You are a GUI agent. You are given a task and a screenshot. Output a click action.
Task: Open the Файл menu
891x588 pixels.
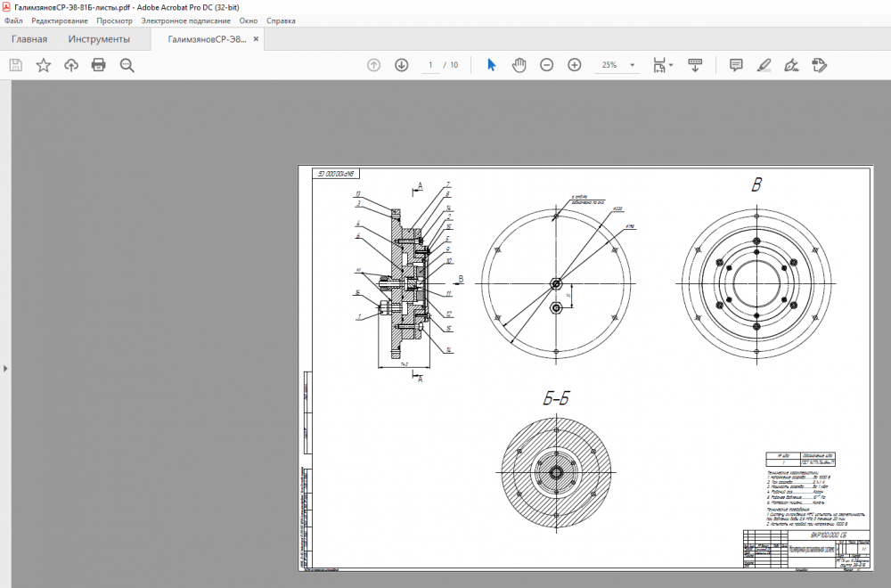(13, 20)
